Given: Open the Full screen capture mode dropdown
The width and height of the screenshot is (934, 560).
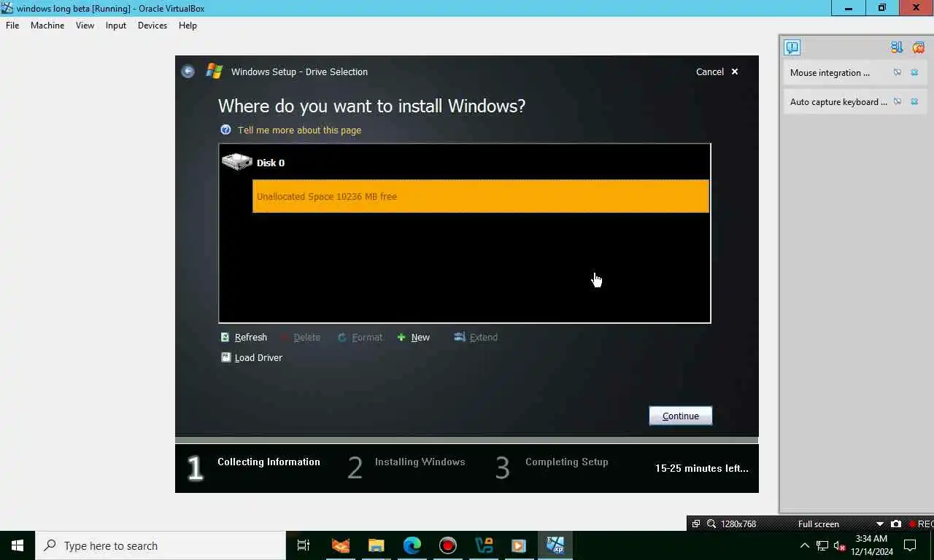Looking at the screenshot, I should point(880,524).
